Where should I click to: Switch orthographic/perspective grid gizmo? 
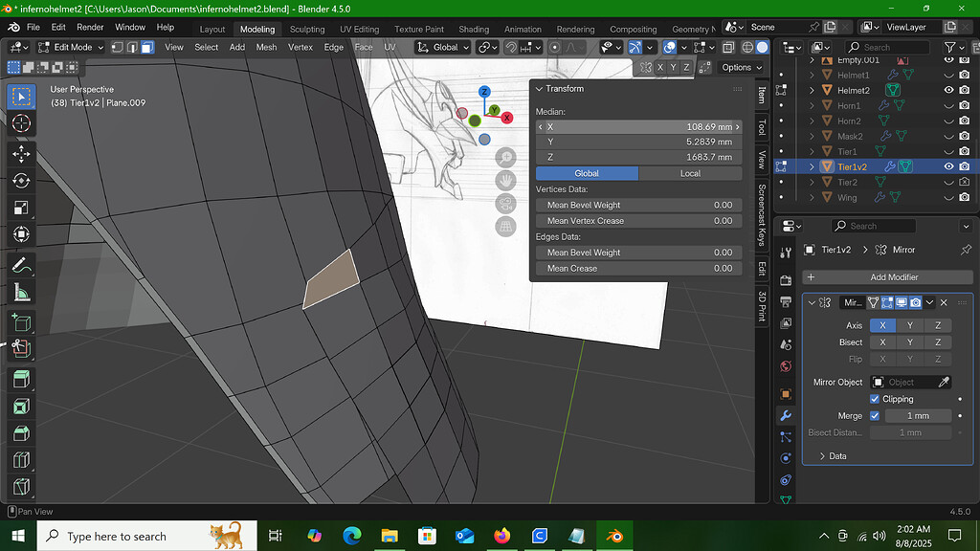tap(505, 227)
